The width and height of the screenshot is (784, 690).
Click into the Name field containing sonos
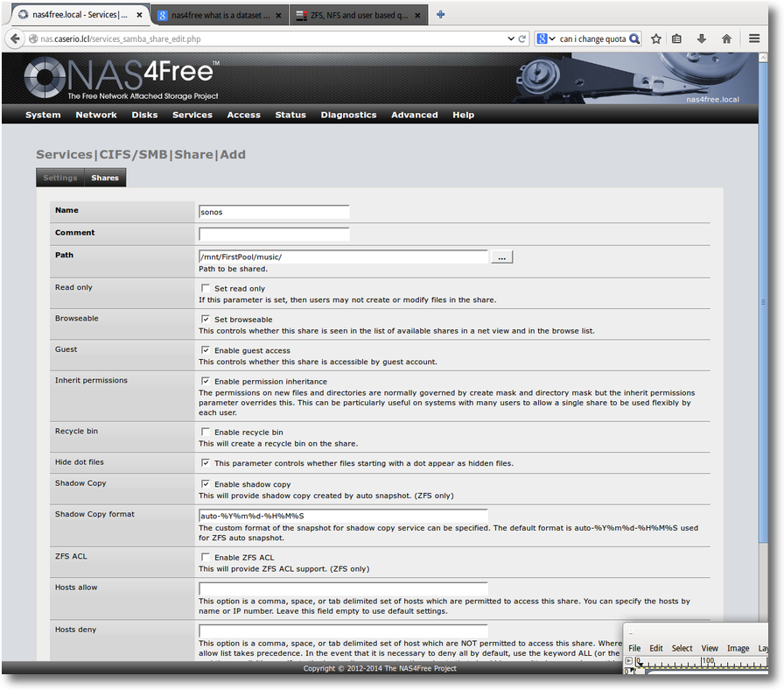click(274, 212)
